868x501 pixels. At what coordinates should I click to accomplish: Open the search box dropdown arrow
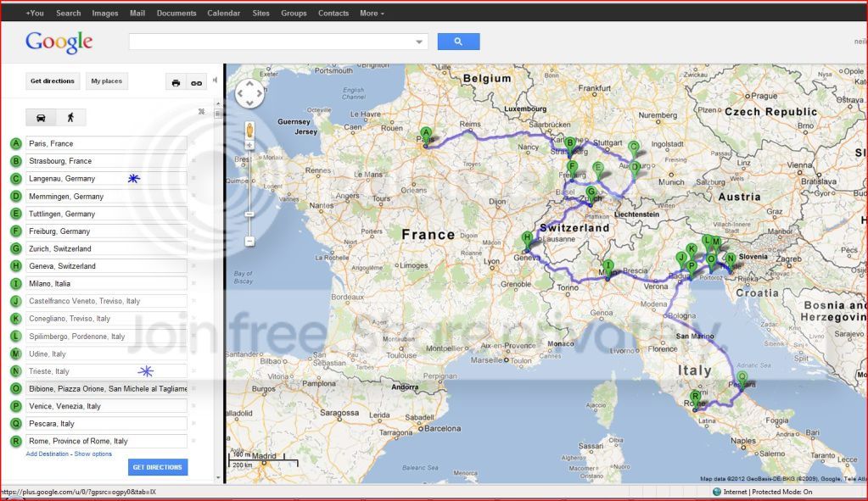point(418,41)
